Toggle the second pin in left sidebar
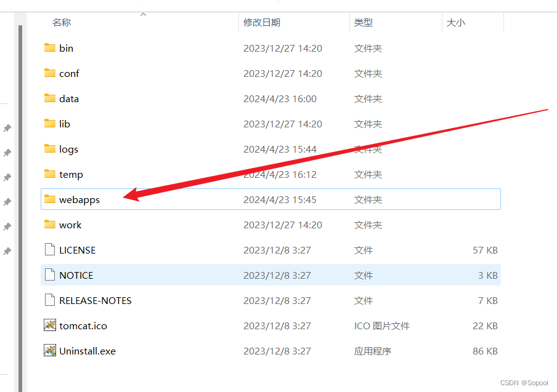 click(7, 152)
